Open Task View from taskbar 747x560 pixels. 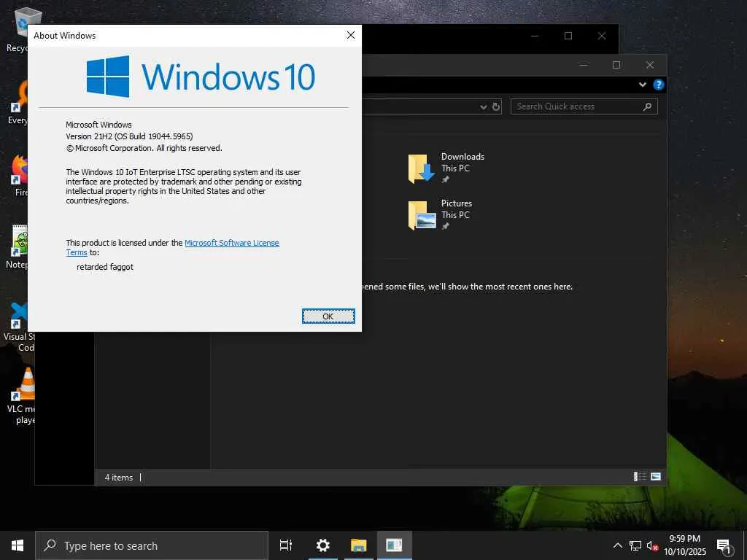point(286,545)
